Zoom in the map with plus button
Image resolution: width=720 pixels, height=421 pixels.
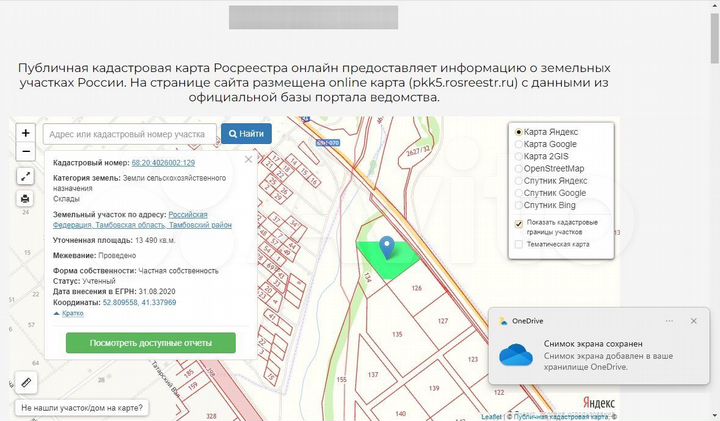click(x=26, y=133)
